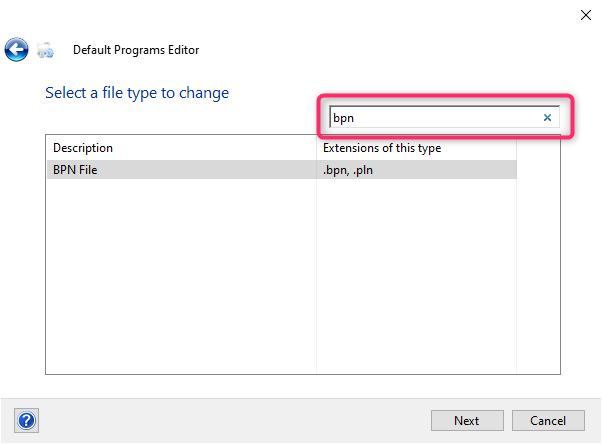The image size is (602, 444).
Task: Click the Default Programs Editor app icon
Action: [x=45, y=50]
